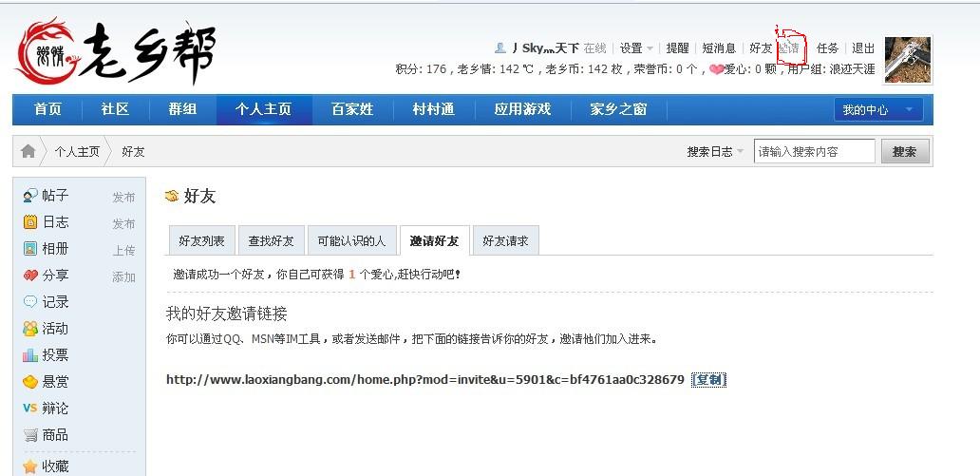Open 社区 in the navigation bar
980x476 pixels.
[x=115, y=109]
